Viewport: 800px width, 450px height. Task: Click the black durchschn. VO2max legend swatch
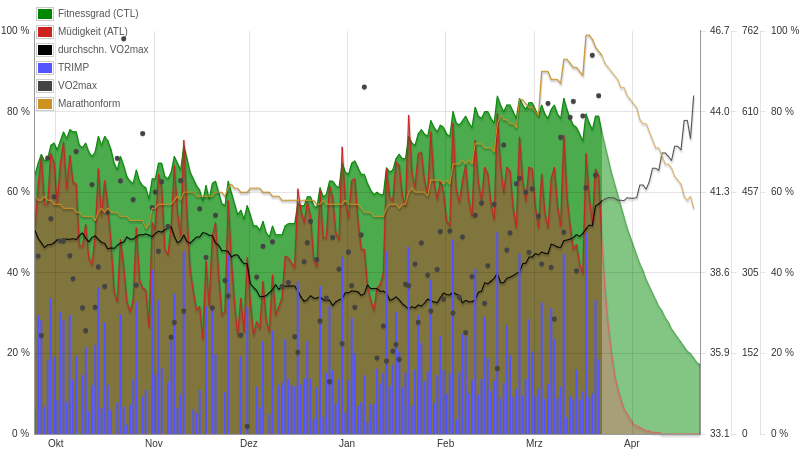point(45,50)
